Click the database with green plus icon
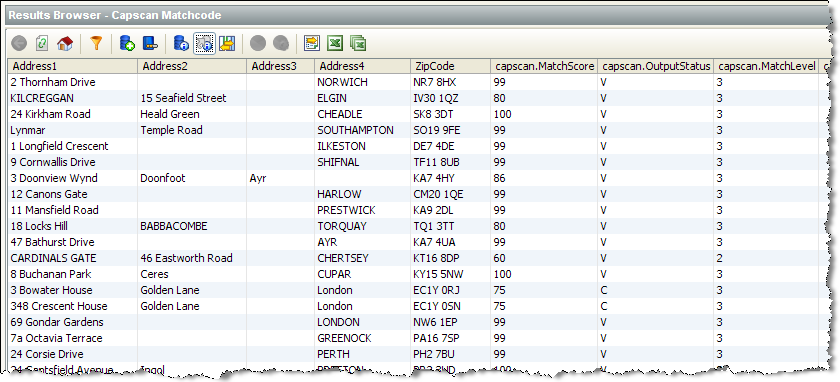 (127, 43)
